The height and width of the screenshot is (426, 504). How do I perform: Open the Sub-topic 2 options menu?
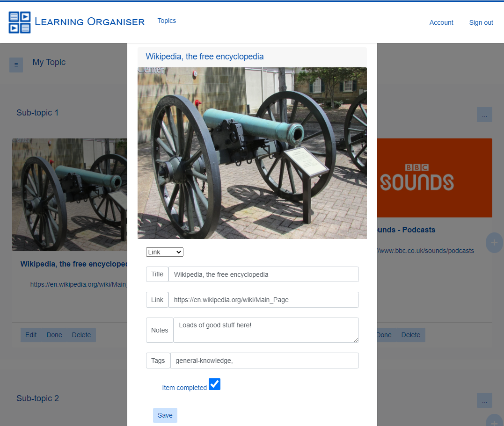point(484,400)
